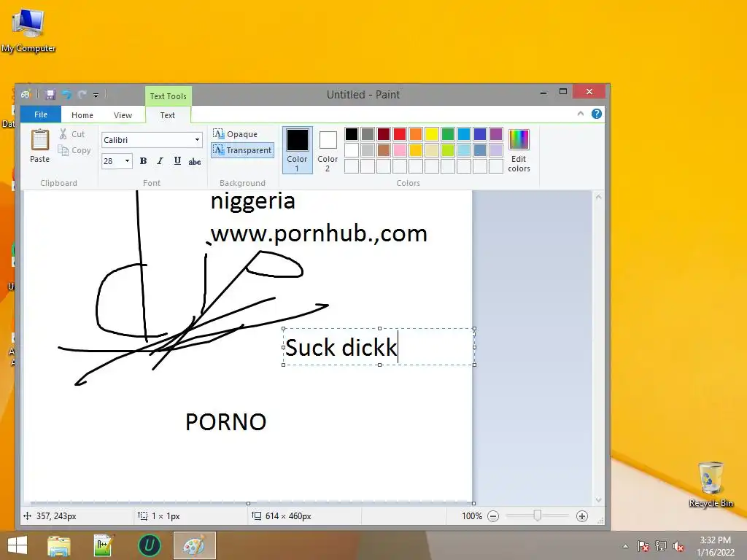Screen dimensions: 747x560
Task: Click the vertical scrollbar up arrow
Action: point(598,197)
